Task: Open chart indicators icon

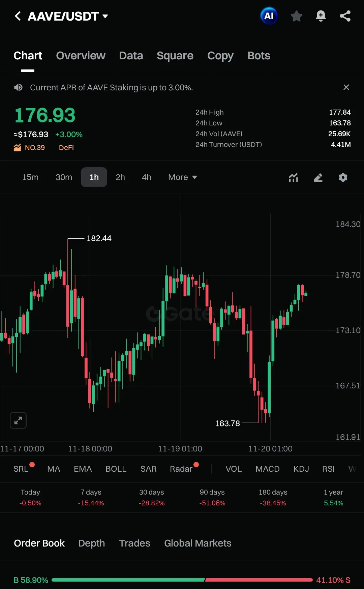Action: click(x=294, y=177)
